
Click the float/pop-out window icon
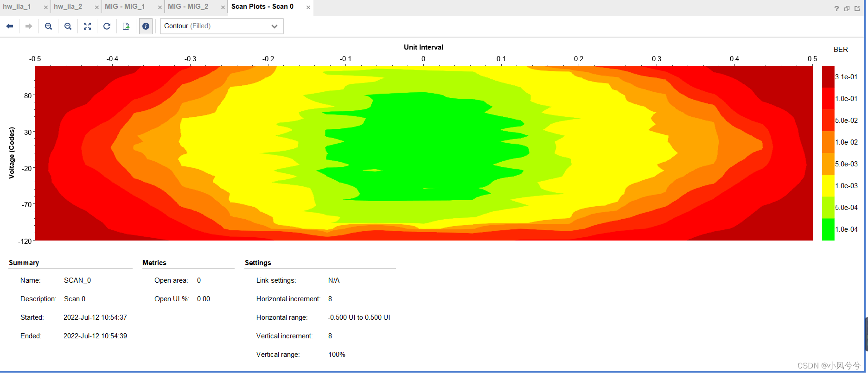point(857,9)
